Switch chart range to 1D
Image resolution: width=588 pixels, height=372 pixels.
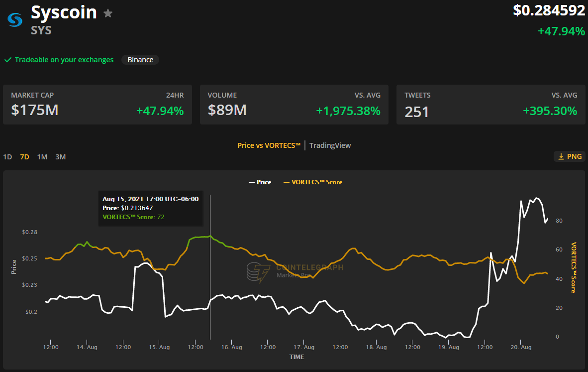pos(7,157)
